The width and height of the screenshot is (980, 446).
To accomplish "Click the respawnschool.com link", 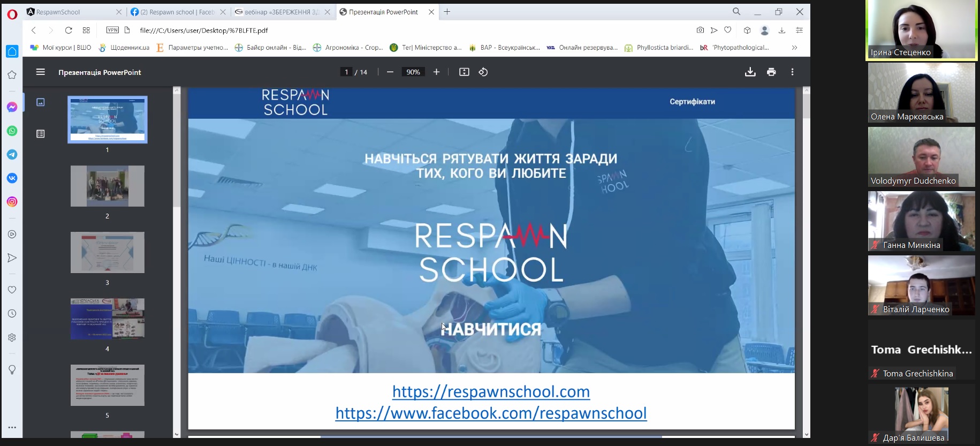I will point(491,392).
